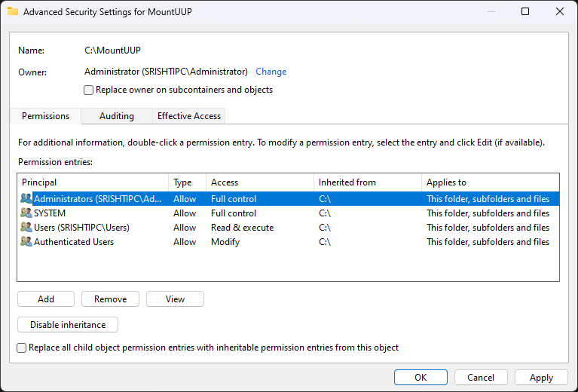Click Disable inheritance button
This screenshot has width=578, height=392.
[68, 325]
